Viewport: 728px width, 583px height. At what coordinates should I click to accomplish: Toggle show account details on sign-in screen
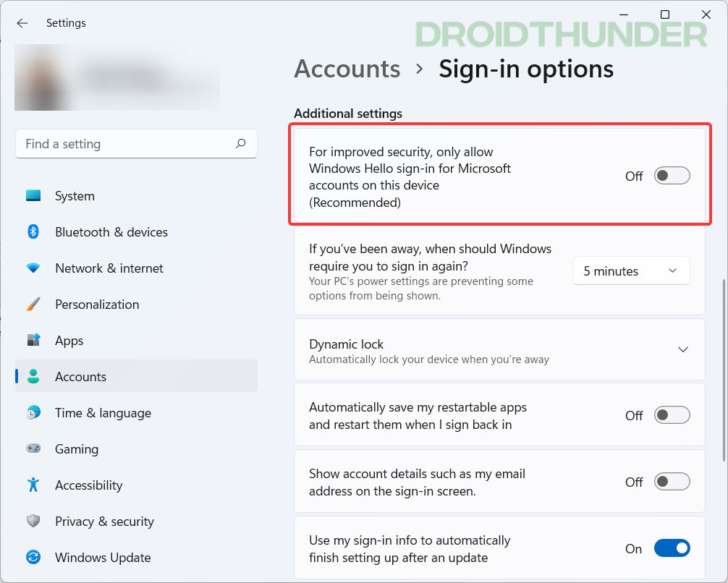(x=672, y=481)
